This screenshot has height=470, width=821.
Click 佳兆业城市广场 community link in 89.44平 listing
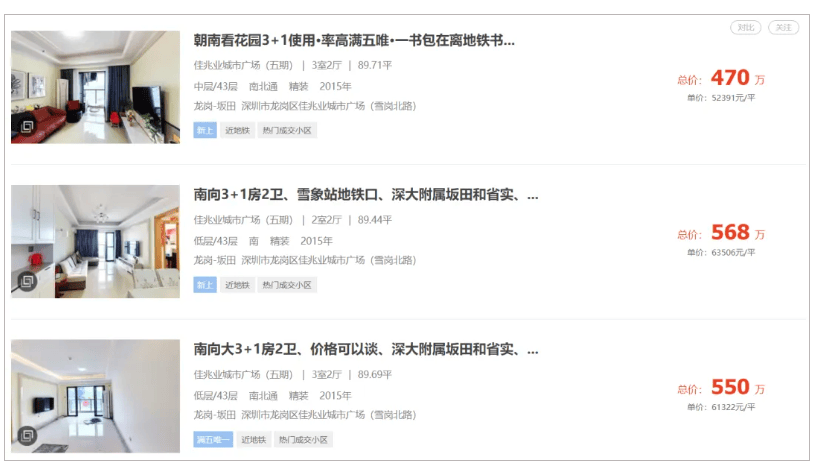243,220
